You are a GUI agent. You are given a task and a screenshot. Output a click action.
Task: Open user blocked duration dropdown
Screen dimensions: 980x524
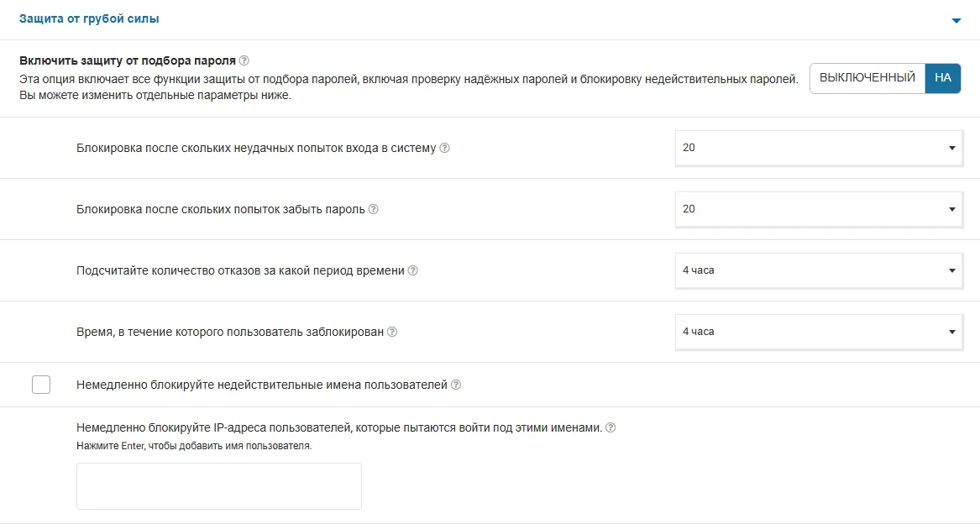point(819,332)
